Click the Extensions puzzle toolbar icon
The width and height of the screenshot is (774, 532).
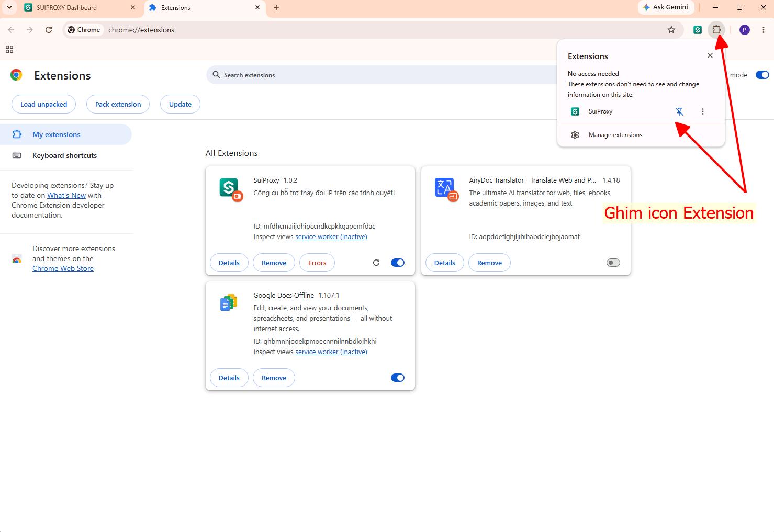pyautogui.click(x=716, y=30)
